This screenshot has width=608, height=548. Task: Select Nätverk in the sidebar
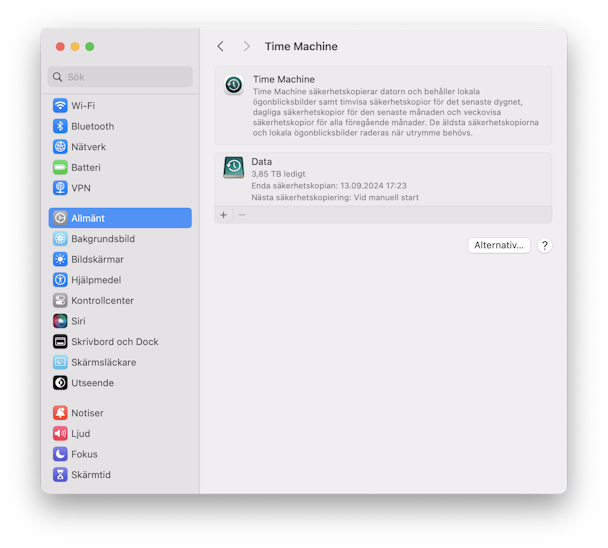(x=120, y=147)
